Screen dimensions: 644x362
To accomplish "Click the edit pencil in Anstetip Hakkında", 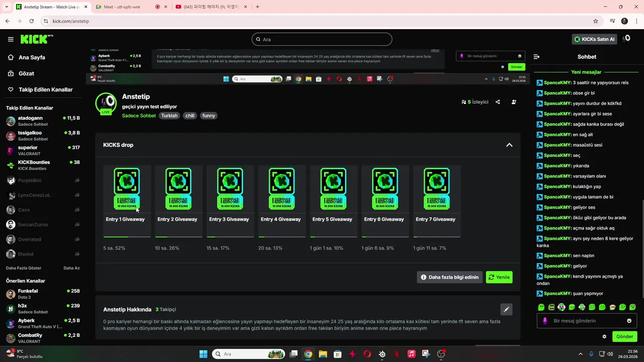I will point(506,309).
